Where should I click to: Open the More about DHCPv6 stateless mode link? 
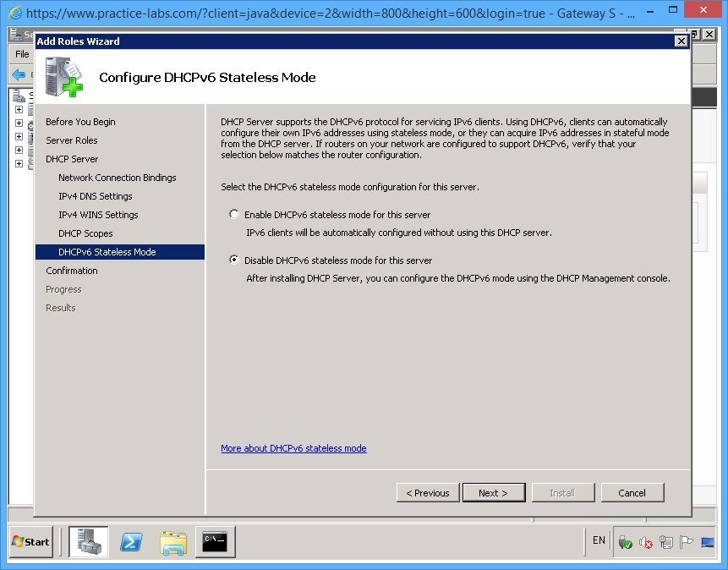(293, 448)
